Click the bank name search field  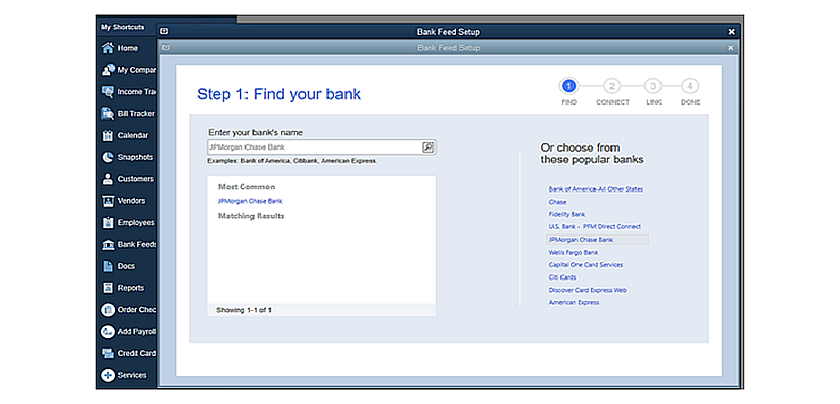click(312, 147)
